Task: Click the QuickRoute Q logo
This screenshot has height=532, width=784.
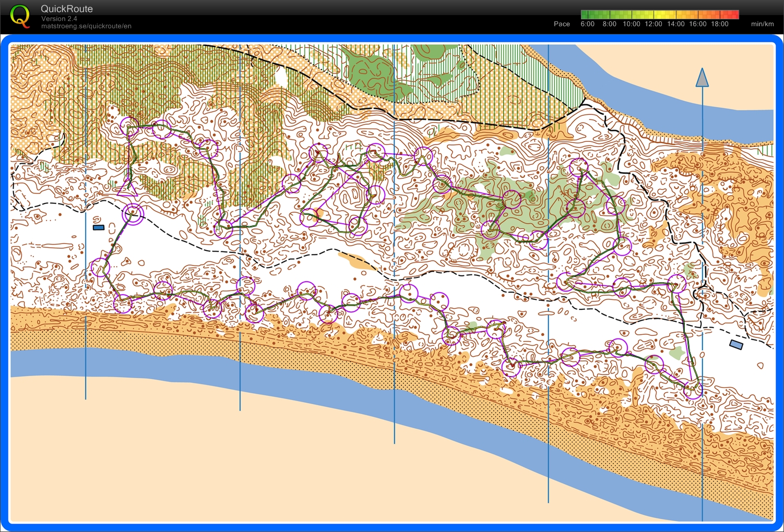Action: [x=20, y=16]
